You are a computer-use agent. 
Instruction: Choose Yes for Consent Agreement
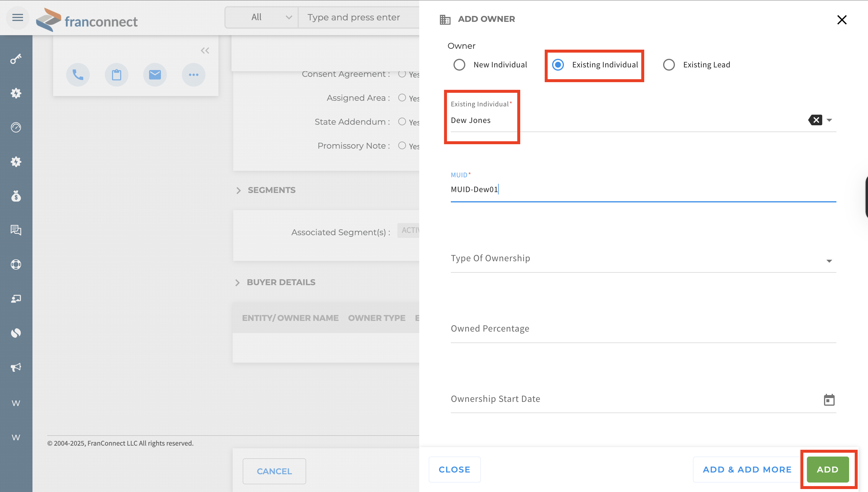(x=402, y=74)
